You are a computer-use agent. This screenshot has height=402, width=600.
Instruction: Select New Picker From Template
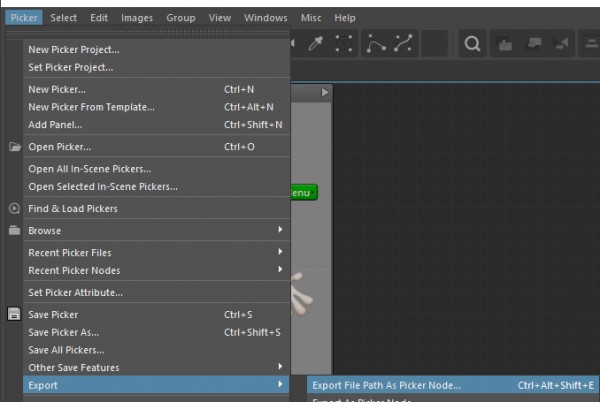pyautogui.click(x=91, y=107)
